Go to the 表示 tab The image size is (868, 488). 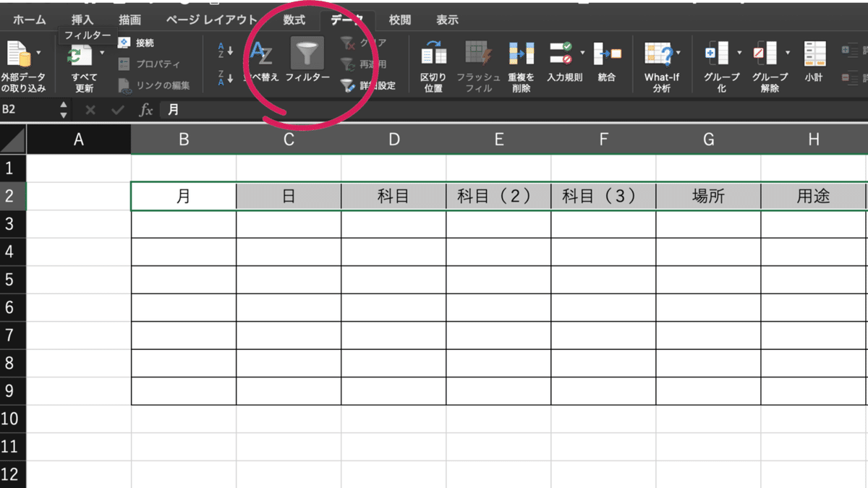[448, 20]
